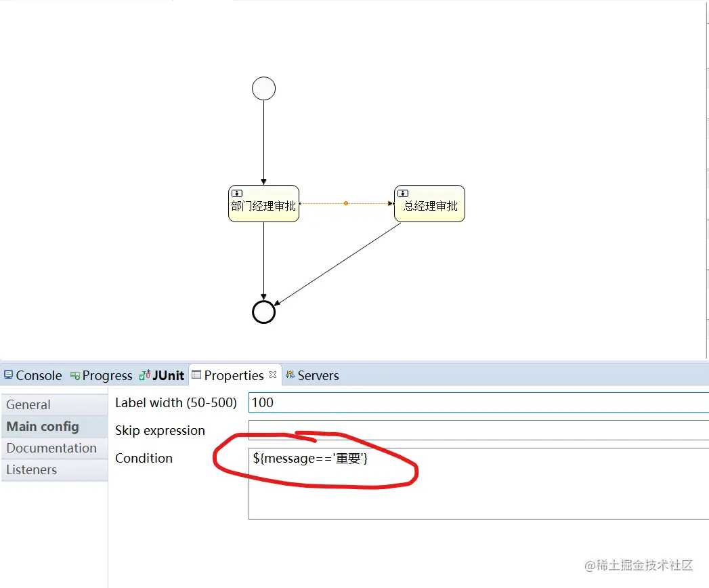Click the 总经理审批 user task node

429,203
